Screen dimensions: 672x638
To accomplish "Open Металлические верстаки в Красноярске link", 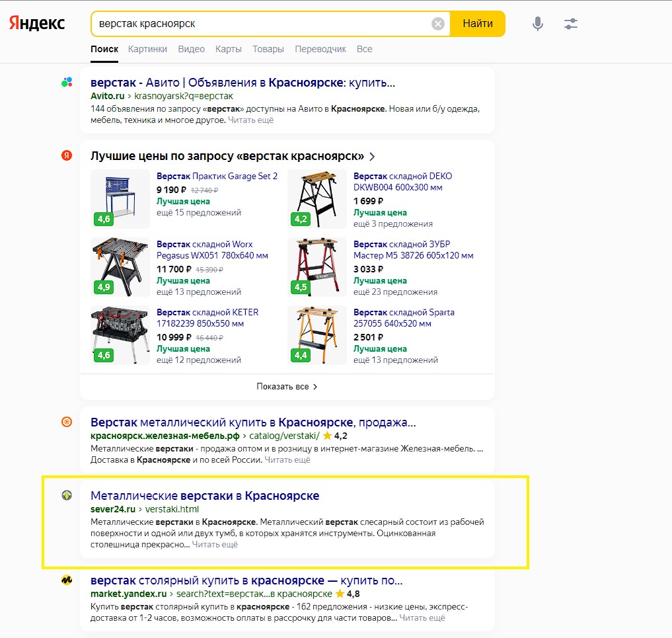I will [205, 495].
